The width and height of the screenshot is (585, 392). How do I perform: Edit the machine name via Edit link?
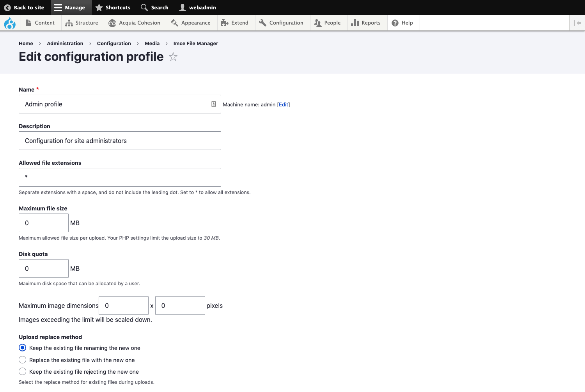point(284,104)
